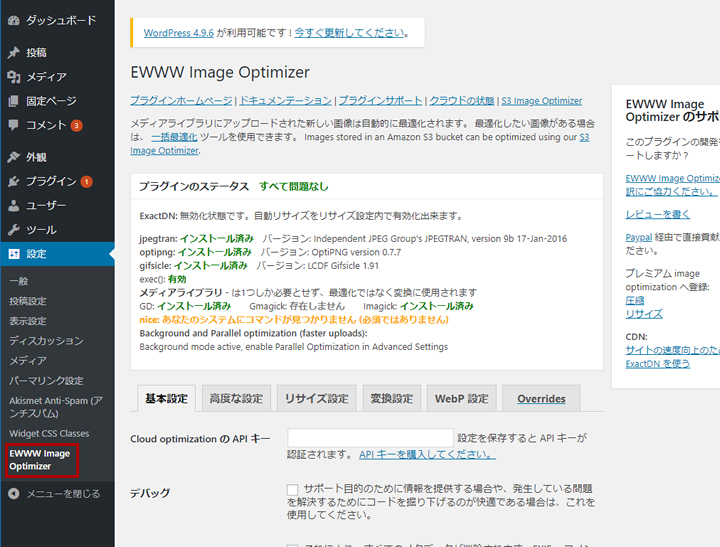Click the WordPress 4.9.6 link
The height and width of the screenshot is (547, 720).
179,33
